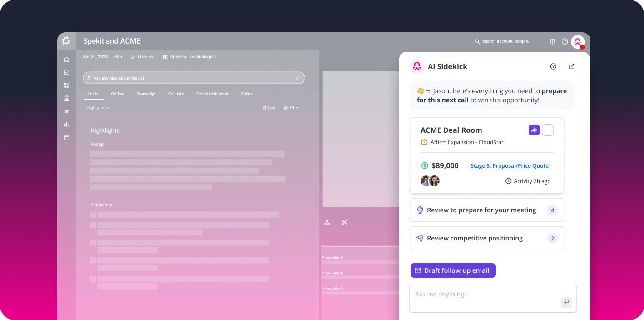Viewport: 644px width, 320px height.
Task: Open the bar chart analytics sidebar icon
Action: point(67,124)
